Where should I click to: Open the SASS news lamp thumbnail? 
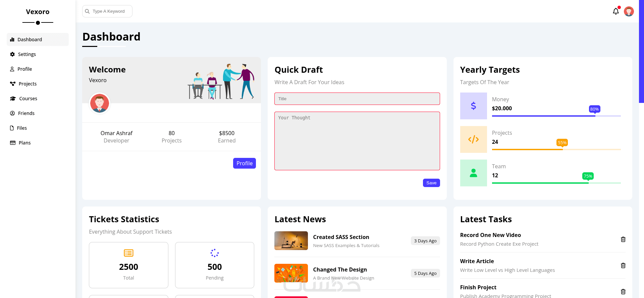[291, 241]
